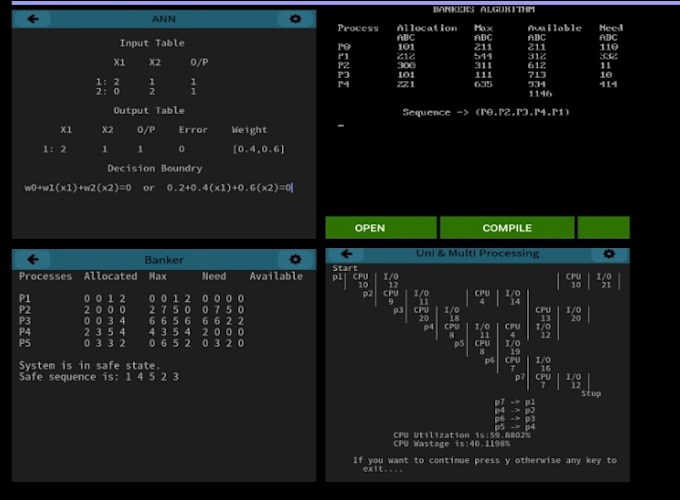Go back from the Banker screen
Image resolution: width=680 pixels, height=500 pixels.
33,259
